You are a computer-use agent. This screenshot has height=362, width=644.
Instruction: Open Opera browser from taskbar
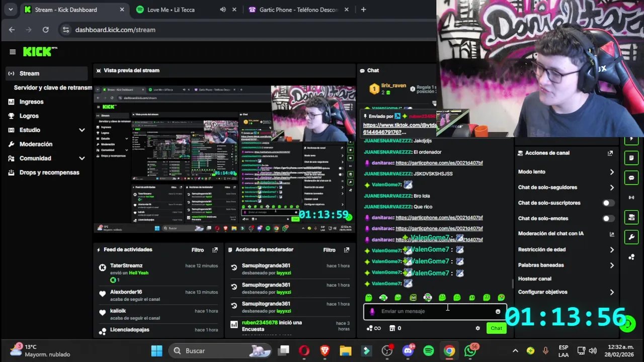(x=304, y=350)
